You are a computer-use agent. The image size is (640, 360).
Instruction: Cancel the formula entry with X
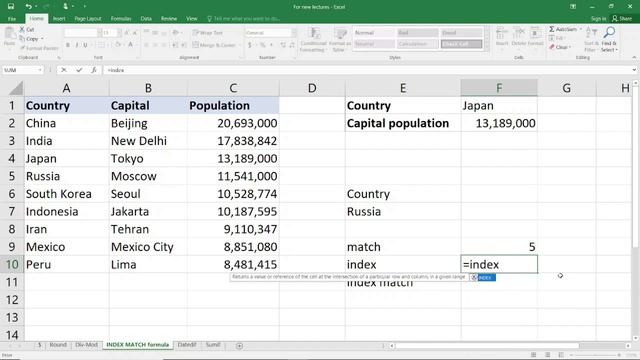click(64, 70)
